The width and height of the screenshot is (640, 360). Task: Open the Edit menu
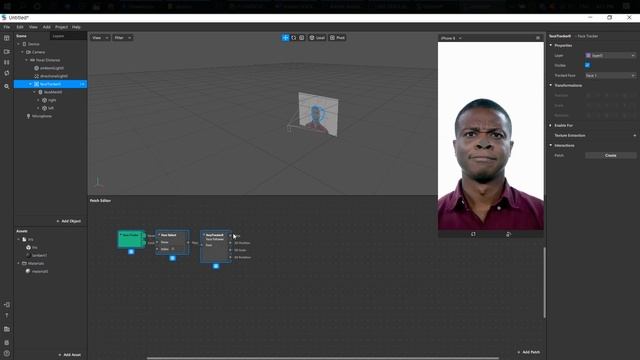tap(20, 27)
